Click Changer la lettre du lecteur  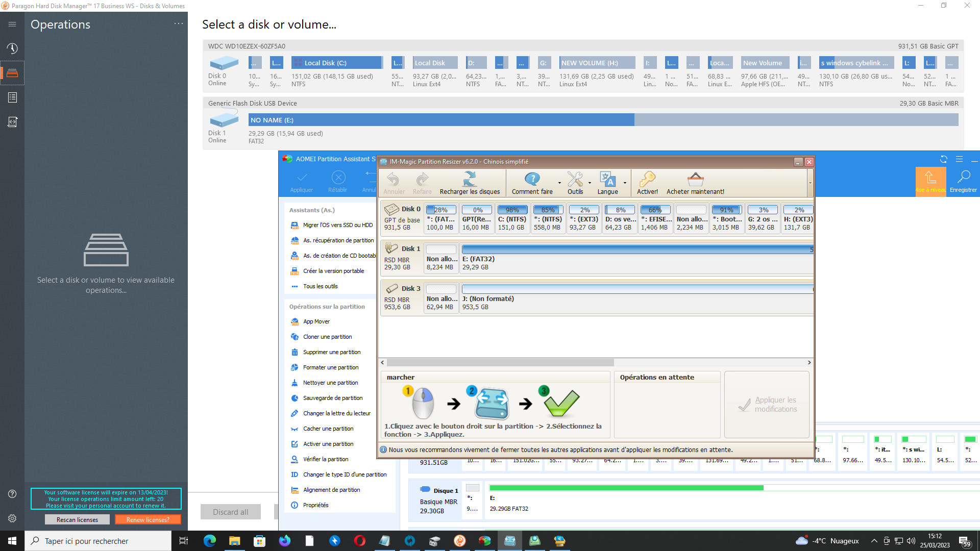(331, 413)
